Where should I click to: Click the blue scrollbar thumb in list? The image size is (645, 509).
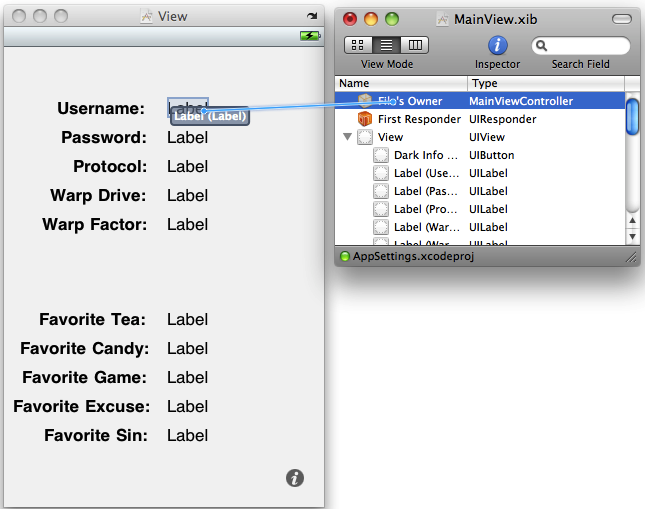tap(632, 117)
